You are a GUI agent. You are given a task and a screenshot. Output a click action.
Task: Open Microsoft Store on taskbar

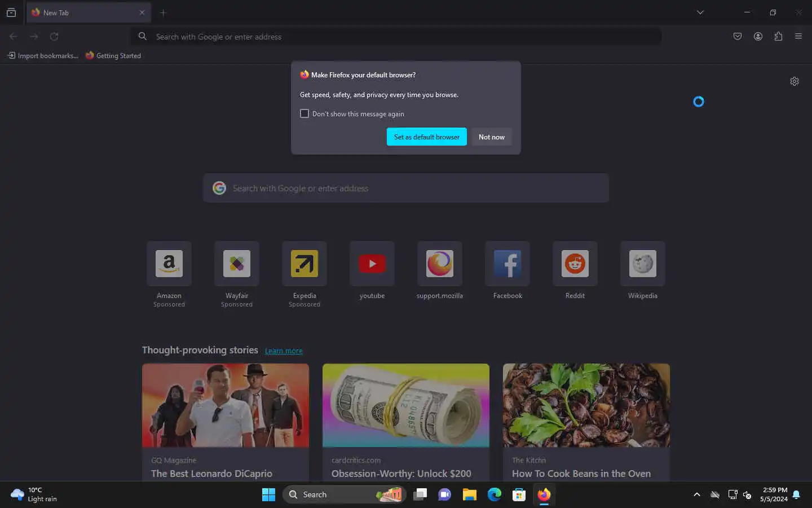[519, 494]
